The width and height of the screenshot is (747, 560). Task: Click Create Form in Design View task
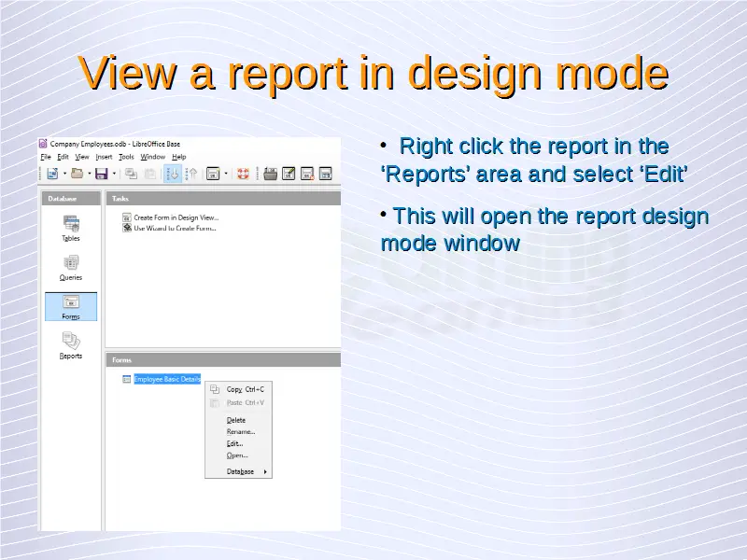coord(176,217)
